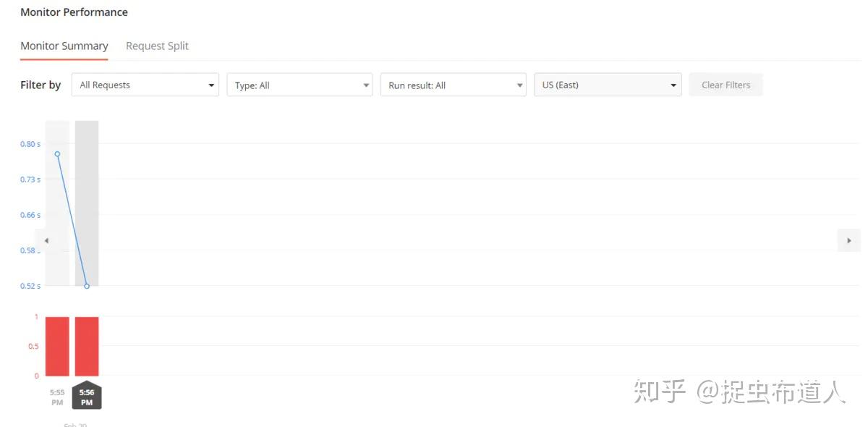Image resolution: width=868 pixels, height=427 pixels.
Task: Click the Type filter chevron icon
Action: coord(365,85)
